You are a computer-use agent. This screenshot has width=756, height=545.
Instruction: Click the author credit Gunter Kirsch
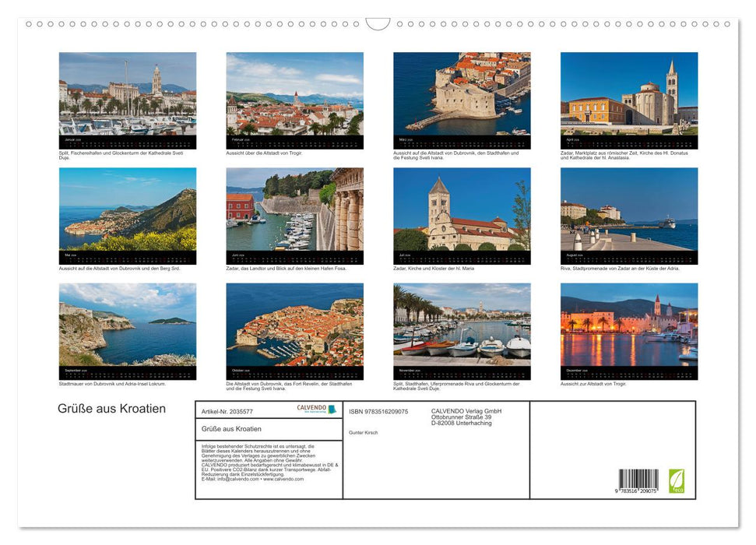click(x=363, y=431)
